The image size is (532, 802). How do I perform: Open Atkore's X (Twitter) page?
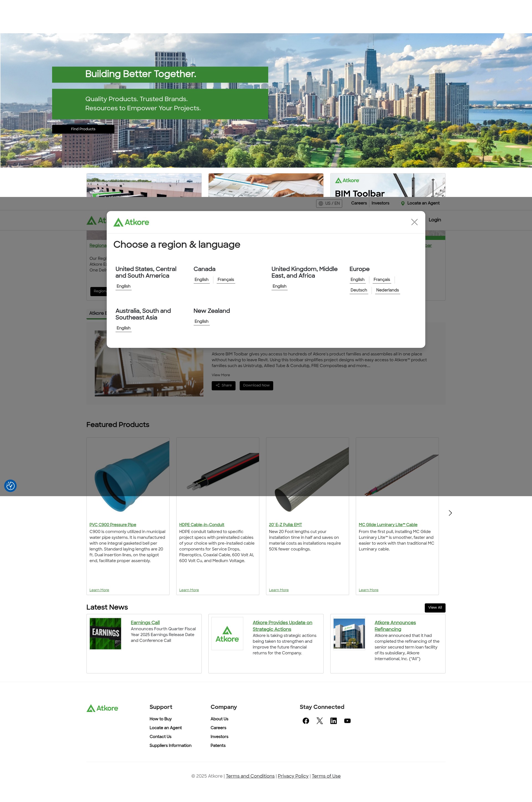click(319, 721)
